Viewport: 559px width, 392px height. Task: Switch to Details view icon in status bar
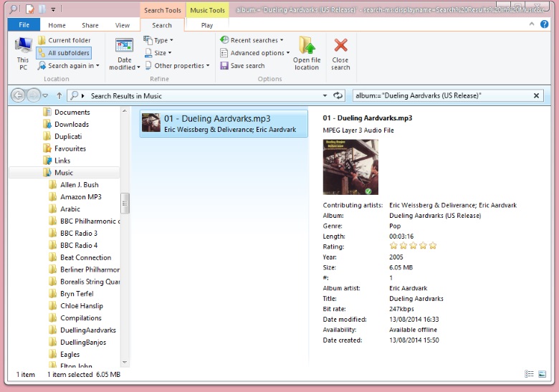(x=529, y=374)
